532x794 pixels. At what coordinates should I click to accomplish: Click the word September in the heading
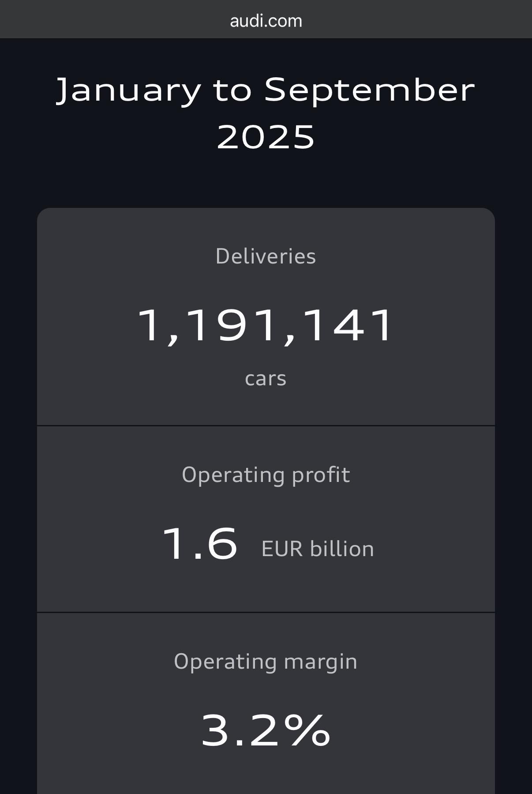pos(369,90)
